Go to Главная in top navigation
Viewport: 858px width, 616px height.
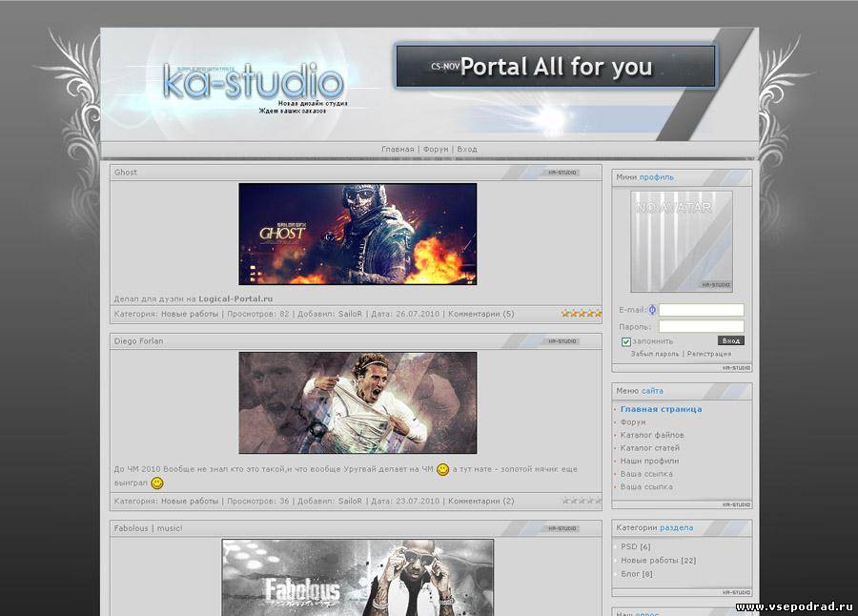[x=398, y=149]
